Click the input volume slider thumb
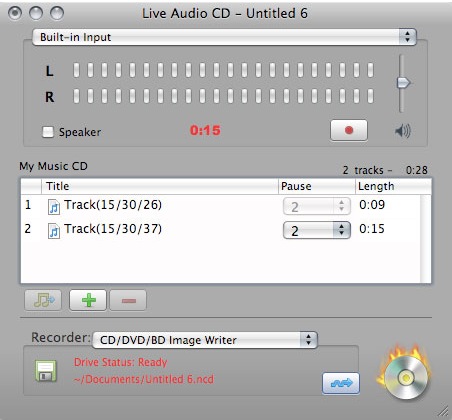The width and height of the screenshot is (452, 420). click(x=403, y=83)
